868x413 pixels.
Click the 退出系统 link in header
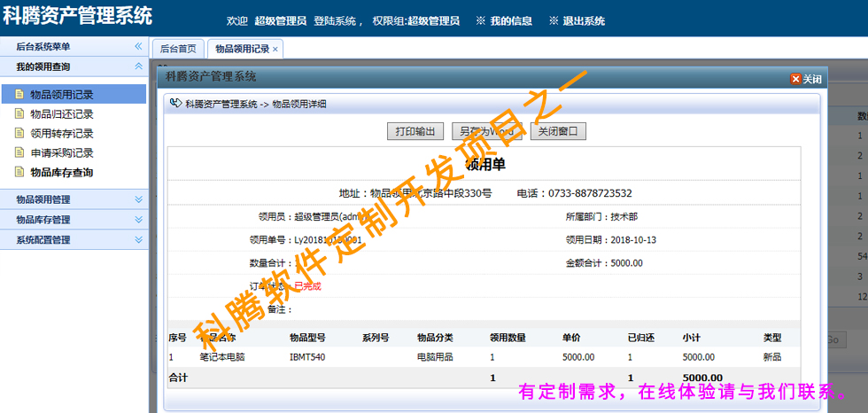point(584,21)
